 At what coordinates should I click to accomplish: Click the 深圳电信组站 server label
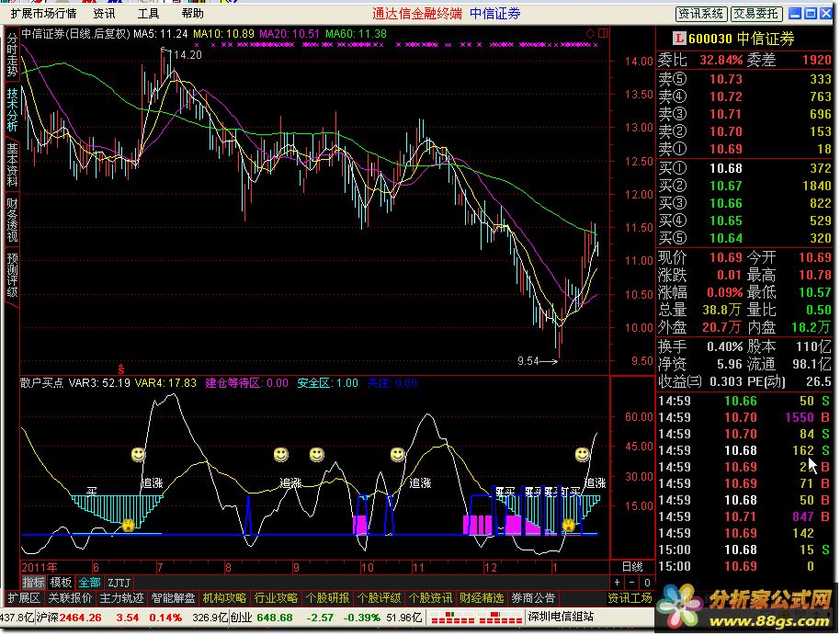click(561, 617)
